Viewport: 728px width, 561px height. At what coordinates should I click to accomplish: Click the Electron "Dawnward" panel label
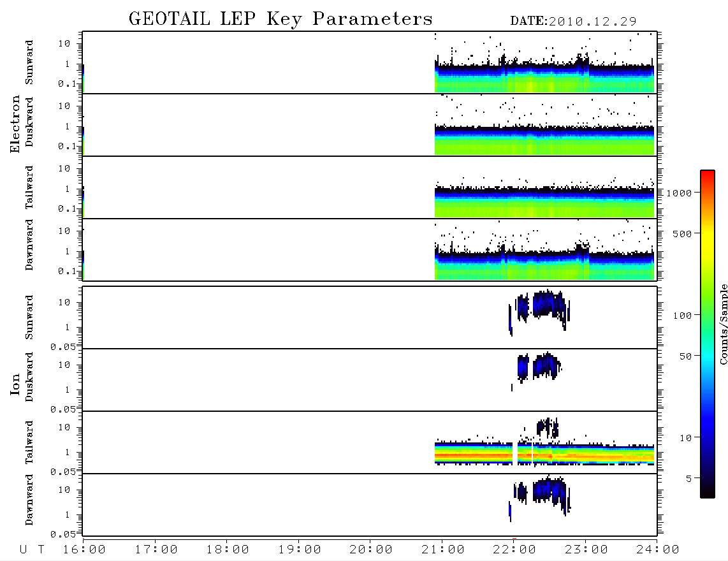[x=29, y=245]
